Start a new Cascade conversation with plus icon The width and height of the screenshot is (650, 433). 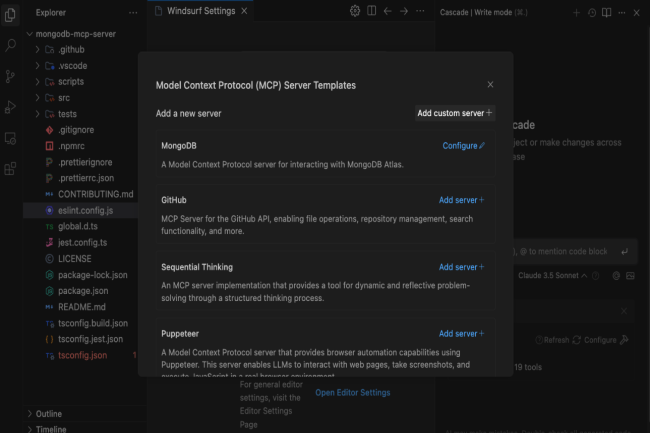pos(576,12)
